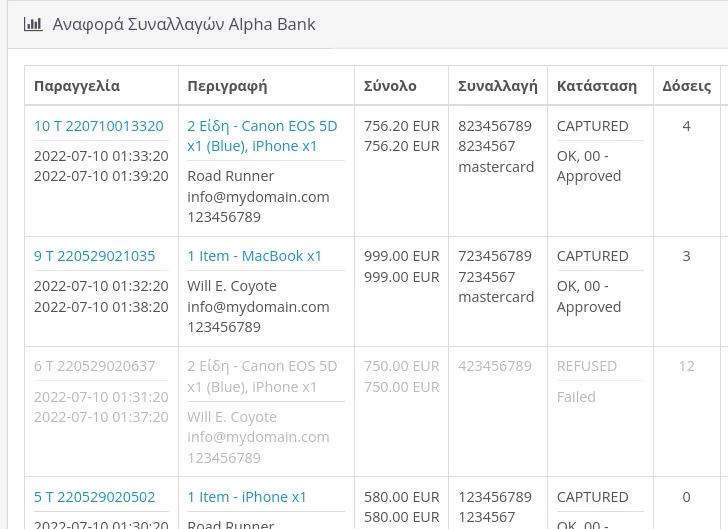
Task: Click mastercard label in MacBook order row
Action: pyautogui.click(x=496, y=297)
